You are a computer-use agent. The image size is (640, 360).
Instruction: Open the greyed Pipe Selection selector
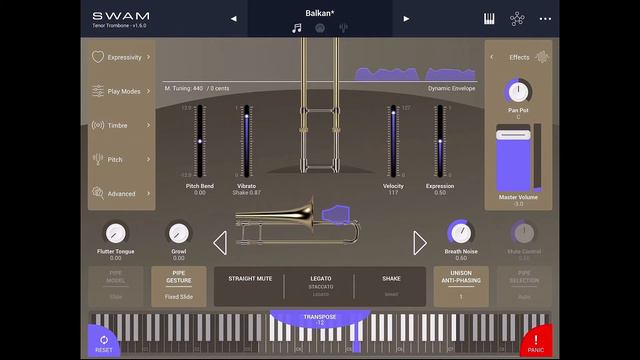tap(524, 287)
